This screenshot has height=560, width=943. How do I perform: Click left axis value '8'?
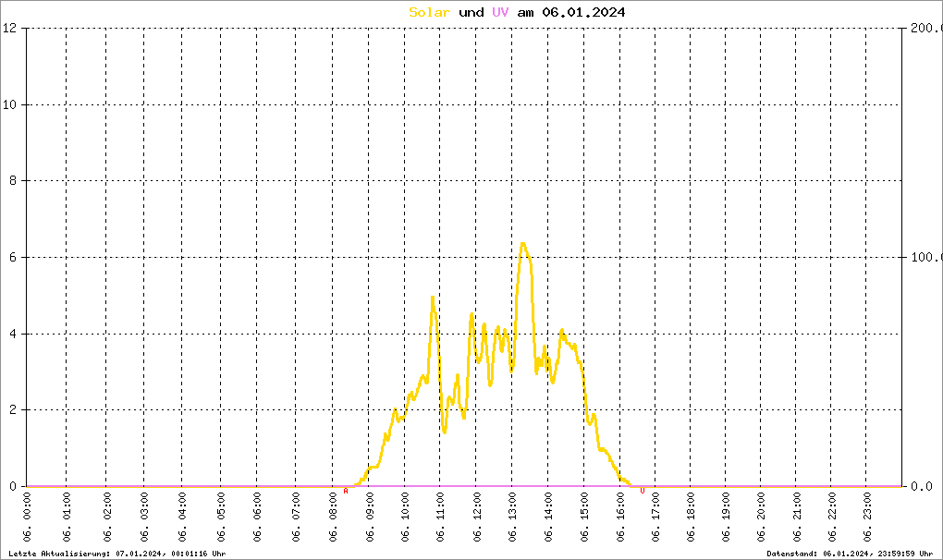13,181
